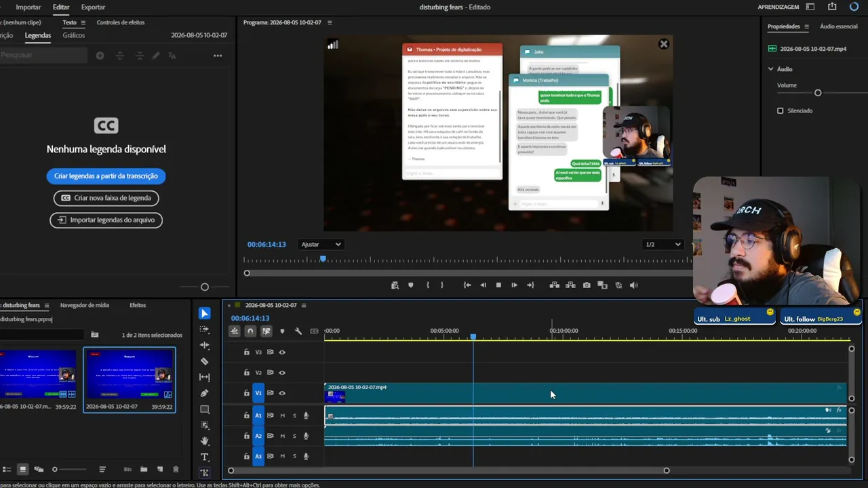The height and width of the screenshot is (488, 868).
Task: Open the Controles de efeitos tab
Action: click(121, 22)
